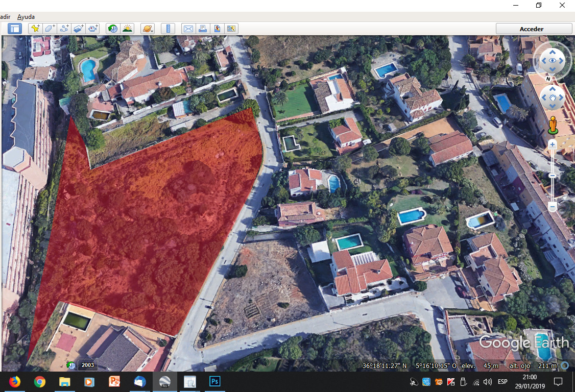575x392 pixels.
Task: Move down using the hand joystick arrow
Action: pos(552,106)
